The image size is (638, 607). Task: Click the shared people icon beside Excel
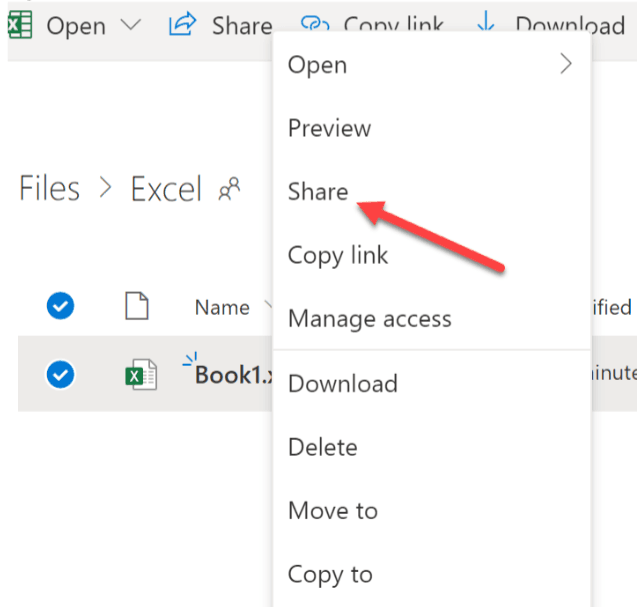pyautogui.click(x=229, y=189)
